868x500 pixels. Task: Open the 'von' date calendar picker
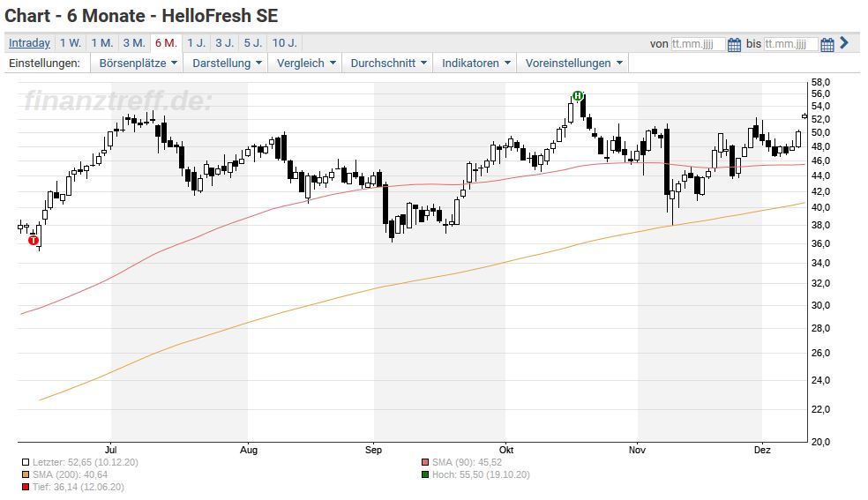[734, 44]
